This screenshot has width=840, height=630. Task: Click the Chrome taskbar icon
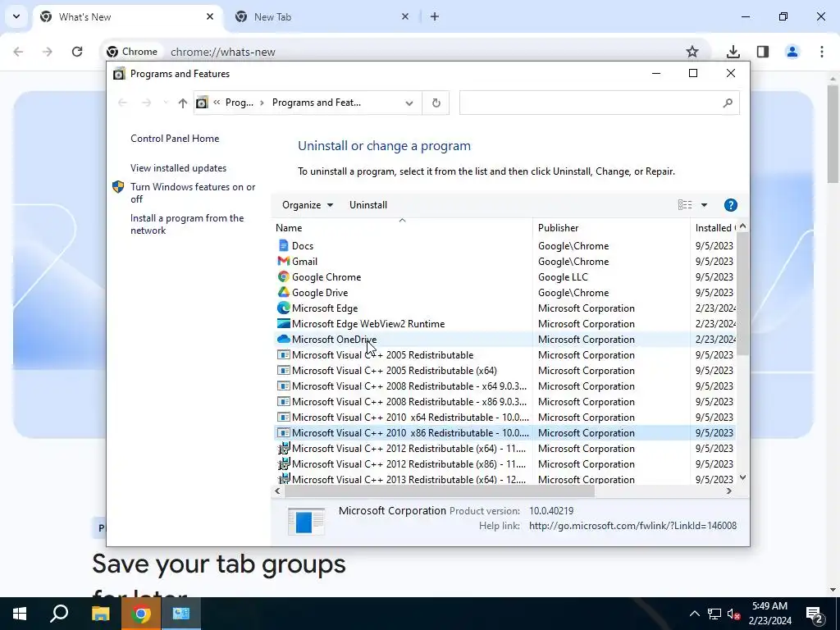click(x=141, y=614)
